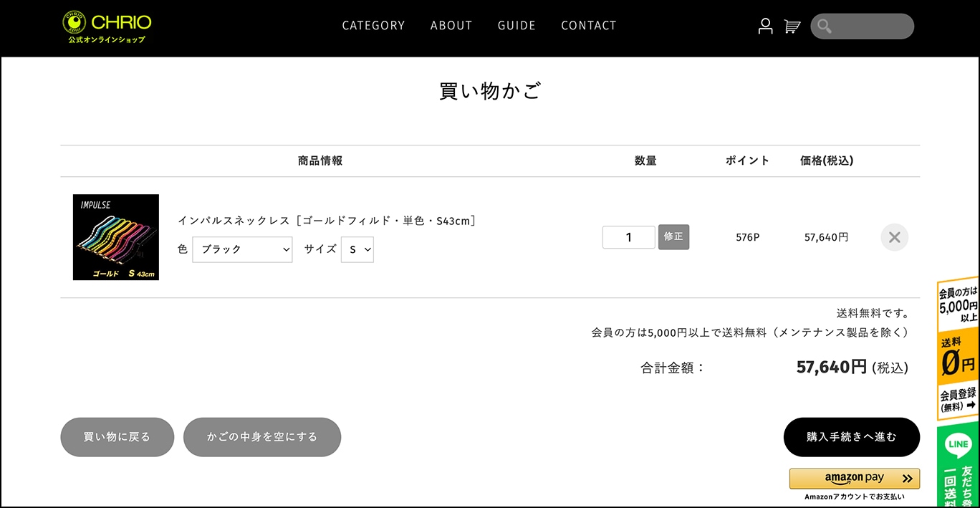Screen dimensions: 980x508
Task: Click the CHRIO logo to go home
Action: click(x=107, y=27)
